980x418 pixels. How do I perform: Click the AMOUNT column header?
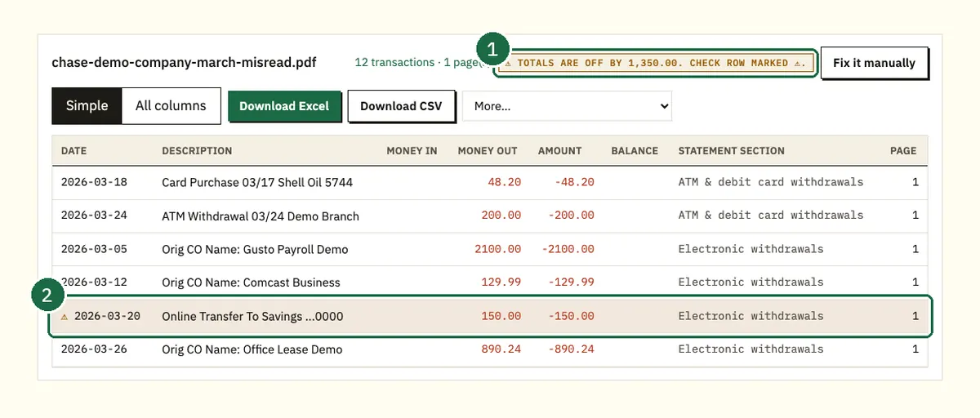coord(560,151)
